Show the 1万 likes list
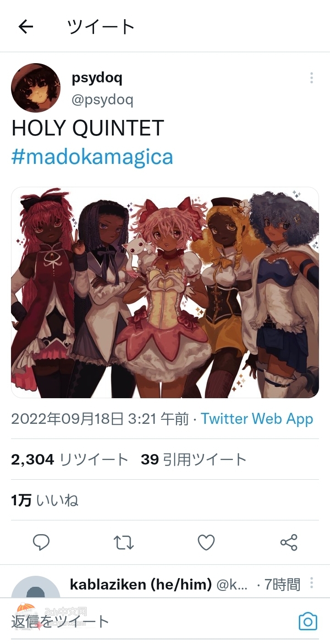The image size is (330, 644). pyautogui.click(x=45, y=500)
